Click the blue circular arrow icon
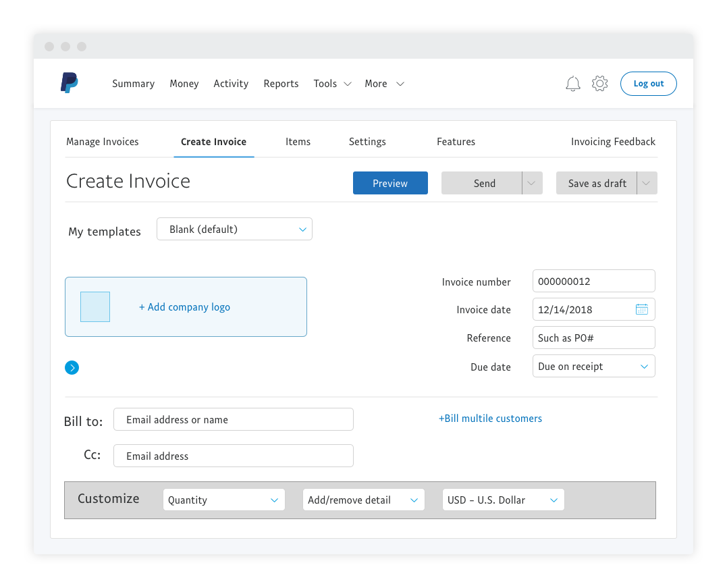The width and height of the screenshot is (727, 588). tap(72, 368)
